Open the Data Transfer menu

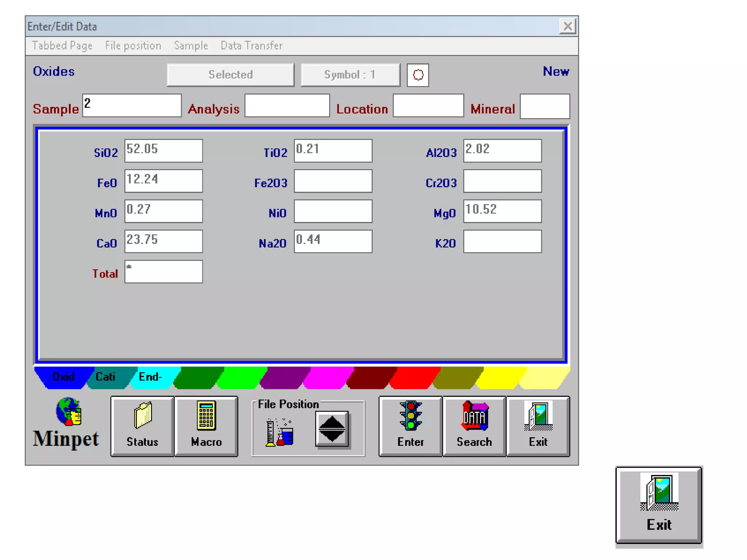click(x=251, y=46)
